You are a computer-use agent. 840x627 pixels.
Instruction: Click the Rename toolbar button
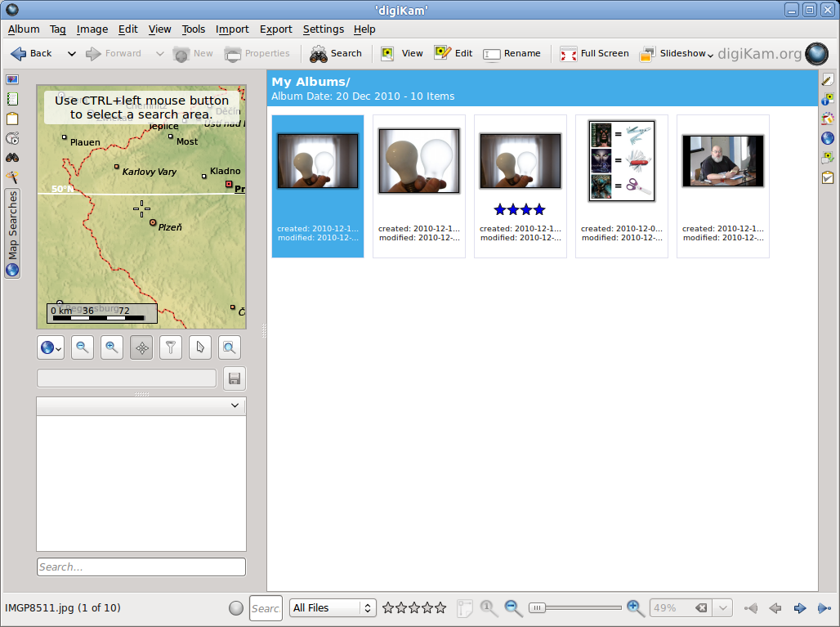tap(512, 53)
